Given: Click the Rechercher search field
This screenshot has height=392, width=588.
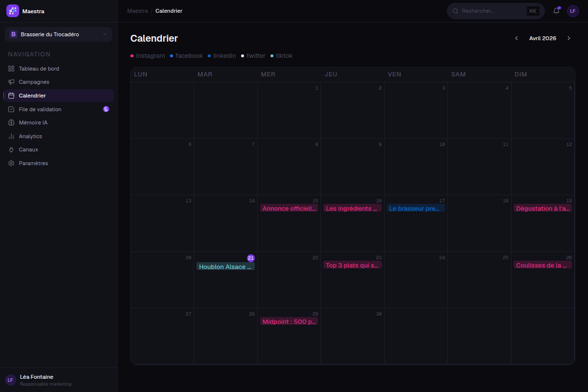Looking at the screenshot, I should [495, 11].
